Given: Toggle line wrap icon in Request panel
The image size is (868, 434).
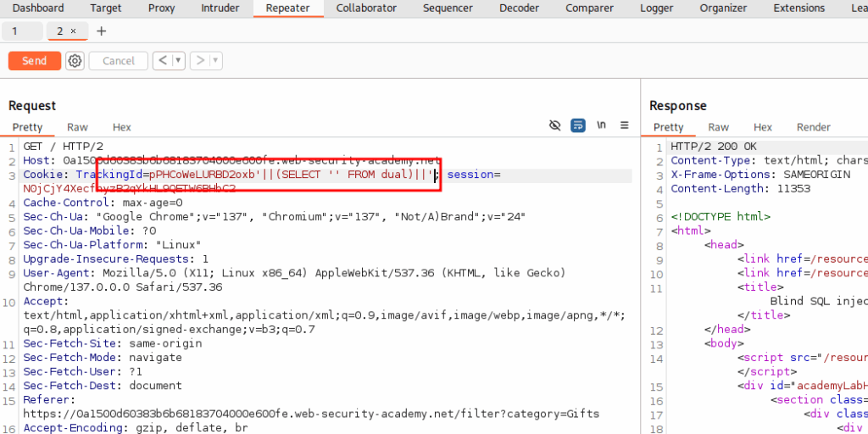Looking at the screenshot, I should pyautogui.click(x=578, y=125).
